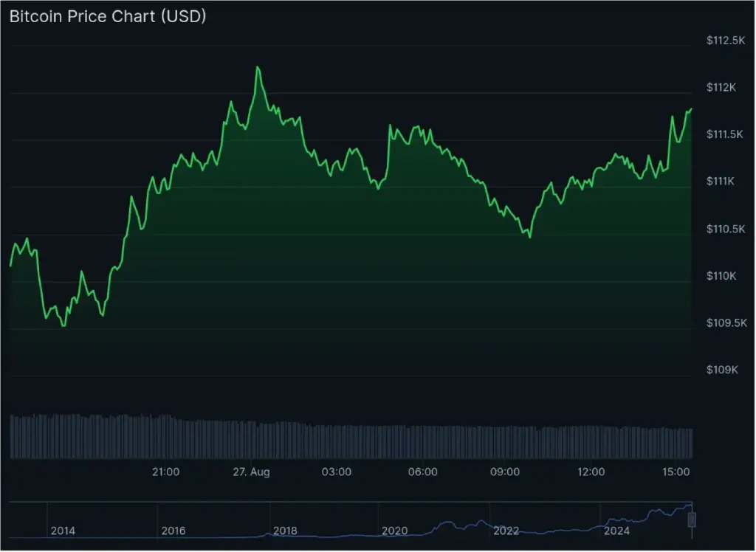Click the $111.5K axis label
Viewport: 756px width, 552px height.
(x=725, y=134)
